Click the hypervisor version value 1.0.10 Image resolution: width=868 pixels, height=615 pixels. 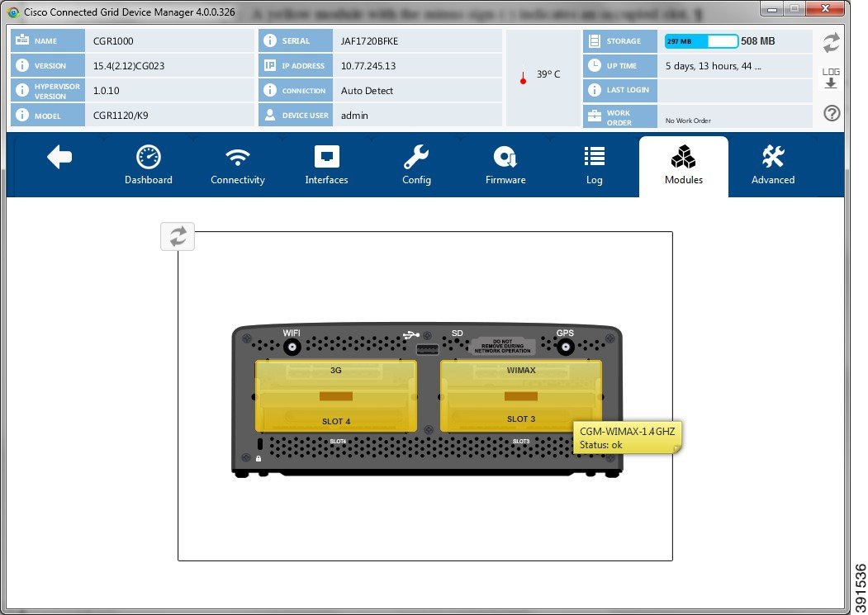(107, 91)
